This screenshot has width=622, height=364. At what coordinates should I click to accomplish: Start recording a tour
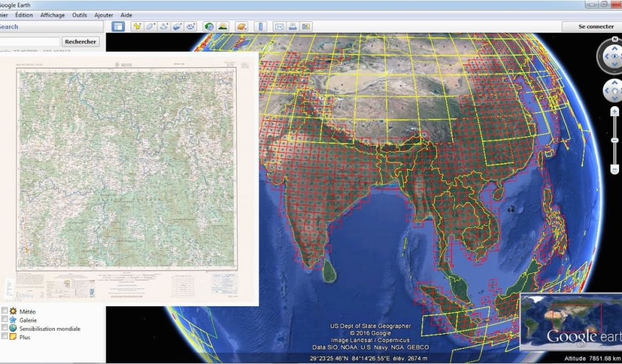click(191, 27)
